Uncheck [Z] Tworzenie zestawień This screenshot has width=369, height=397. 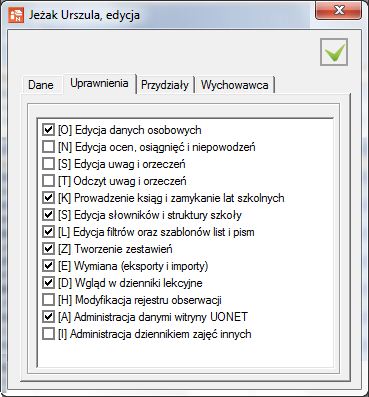click(x=48, y=249)
